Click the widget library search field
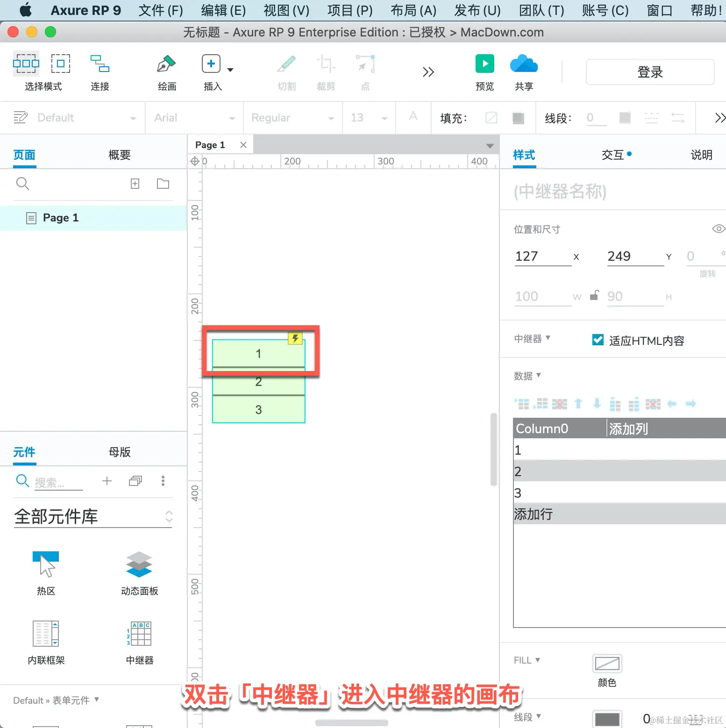The height and width of the screenshot is (728, 726). click(58, 482)
